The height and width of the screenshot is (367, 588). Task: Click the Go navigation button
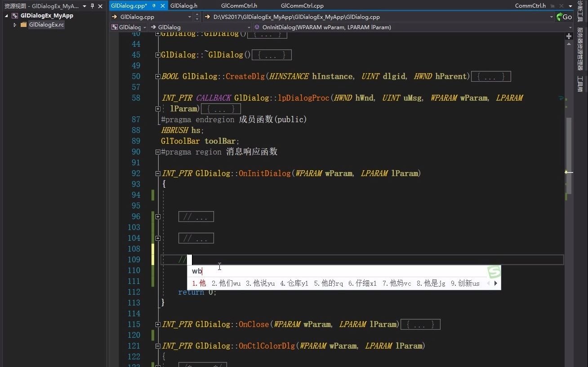[565, 17]
